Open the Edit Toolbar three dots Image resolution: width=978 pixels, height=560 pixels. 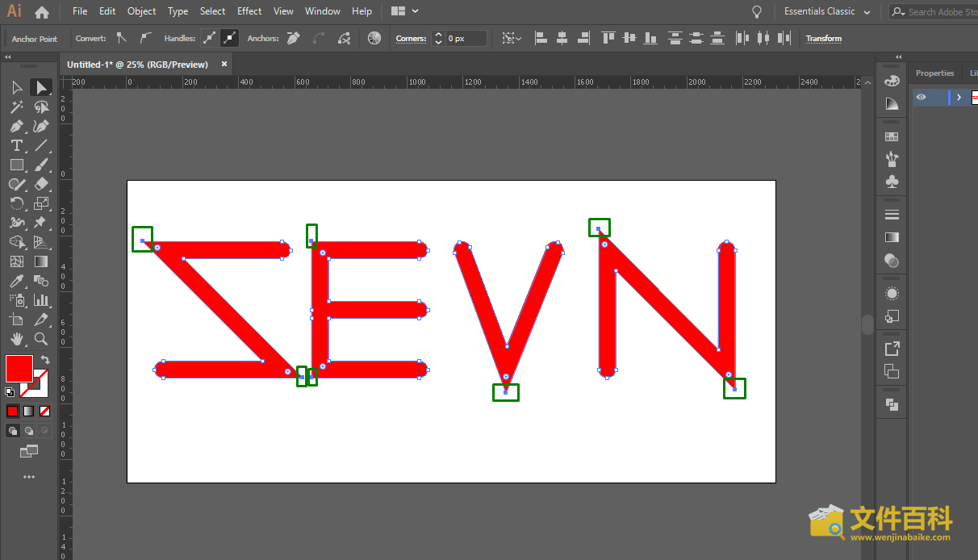29,477
